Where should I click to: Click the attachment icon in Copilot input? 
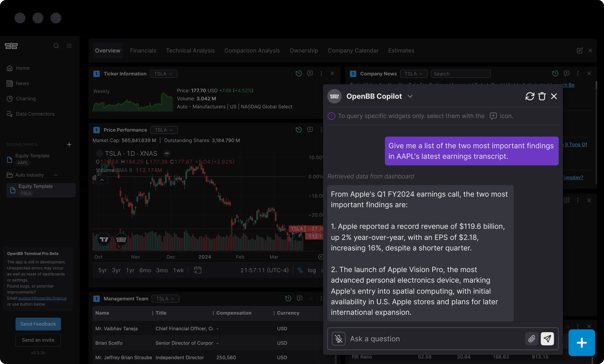(x=532, y=339)
